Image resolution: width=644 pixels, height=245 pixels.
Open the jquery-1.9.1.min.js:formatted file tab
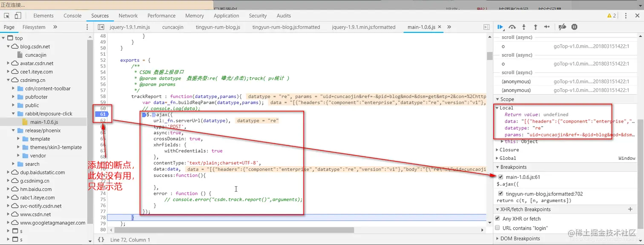[x=364, y=27]
